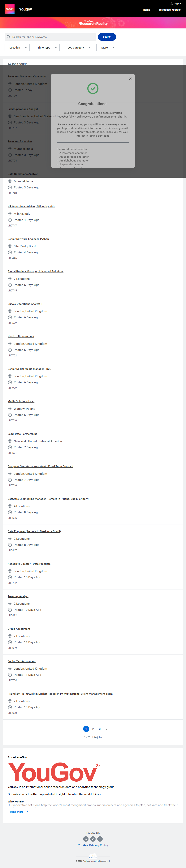Expand the Location filter dropdown

point(17,48)
